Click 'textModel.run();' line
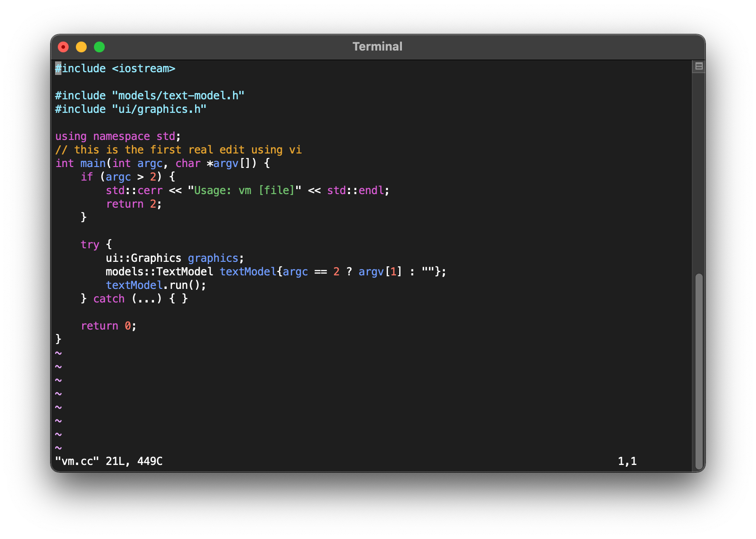 pos(156,285)
